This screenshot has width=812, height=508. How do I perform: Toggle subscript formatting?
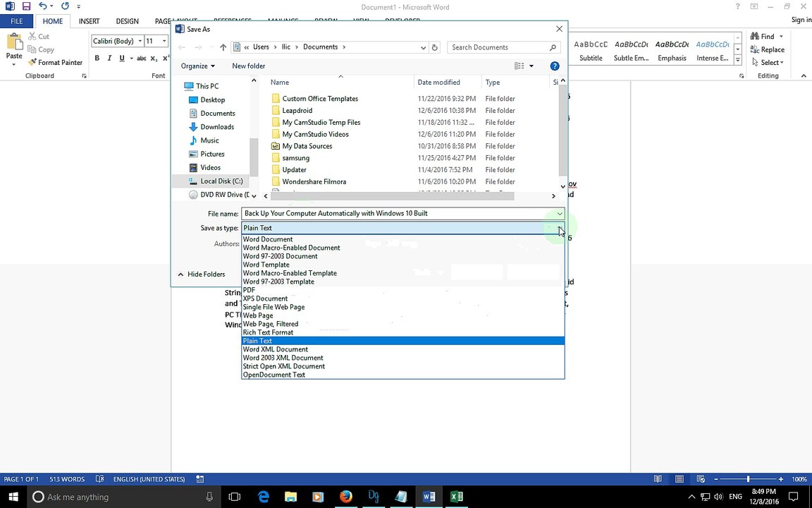[x=154, y=59]
